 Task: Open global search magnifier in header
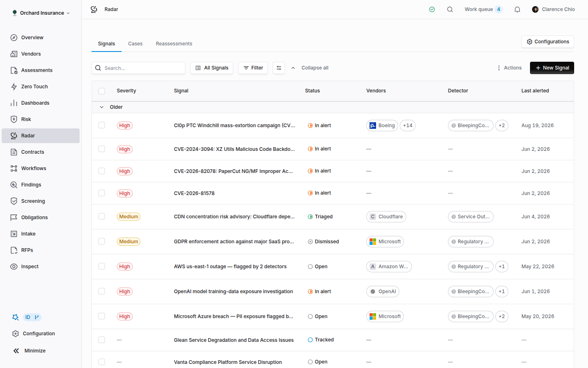point(450,9)
